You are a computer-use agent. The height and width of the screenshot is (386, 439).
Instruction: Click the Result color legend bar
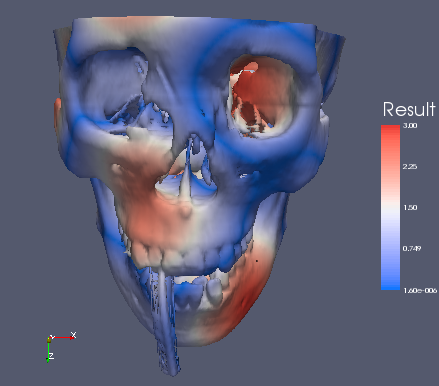[x=390, y=207]
